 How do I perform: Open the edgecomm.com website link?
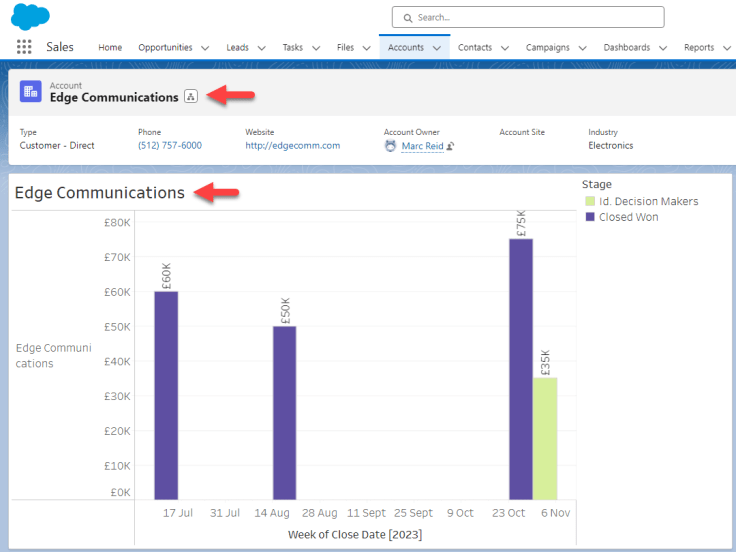click(x=292, y=145)
